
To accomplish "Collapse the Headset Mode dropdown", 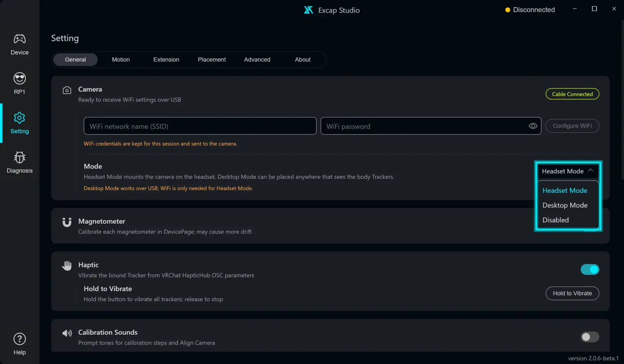I will 568,171.
